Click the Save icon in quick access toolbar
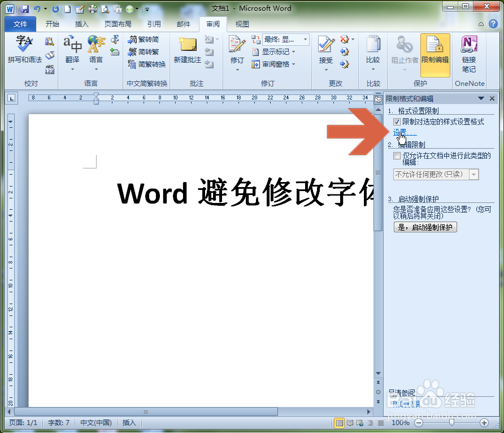Viewport: 504px width, 433px height. pos(25,9)
